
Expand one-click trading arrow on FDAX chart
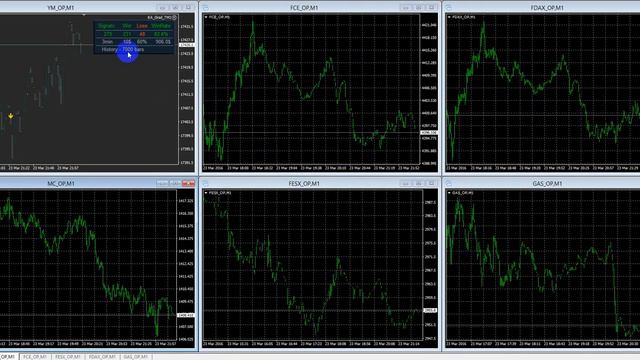(x=449, y=17)
